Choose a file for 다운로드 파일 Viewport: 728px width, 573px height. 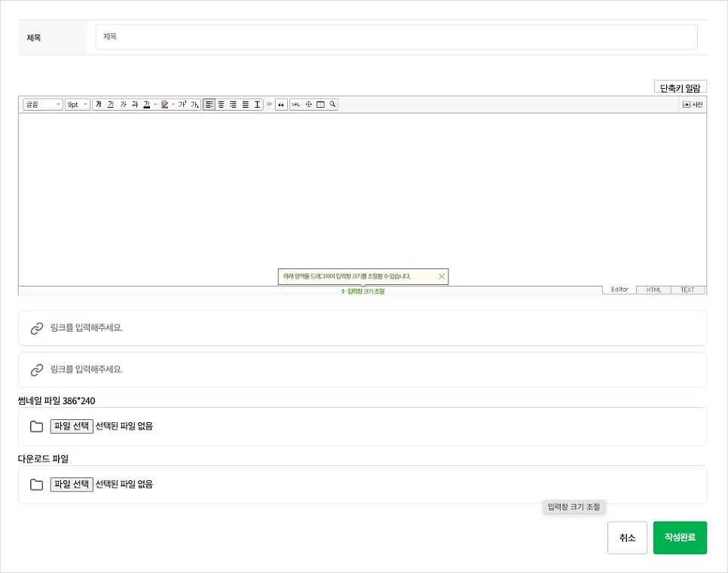click(x=72, y=484)
